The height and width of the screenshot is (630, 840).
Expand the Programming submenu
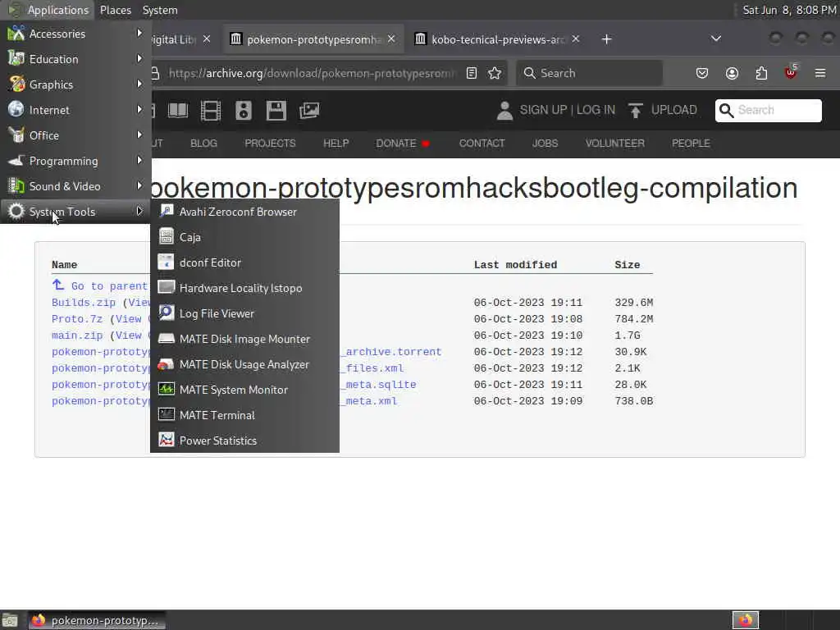[75, 161]
